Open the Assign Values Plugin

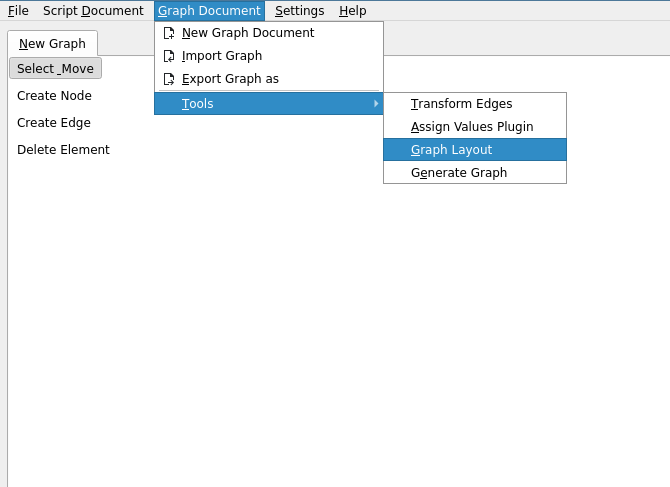[x=471, y=127]
